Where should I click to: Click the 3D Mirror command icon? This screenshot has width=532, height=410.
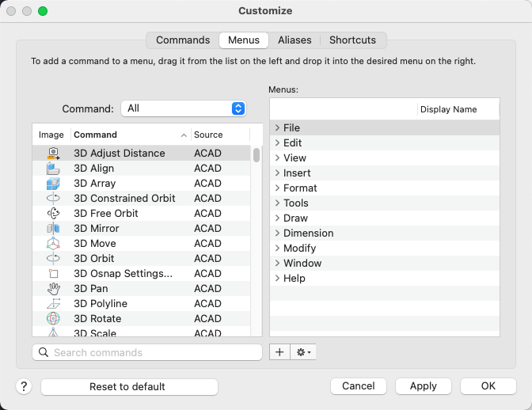(54, 229)
